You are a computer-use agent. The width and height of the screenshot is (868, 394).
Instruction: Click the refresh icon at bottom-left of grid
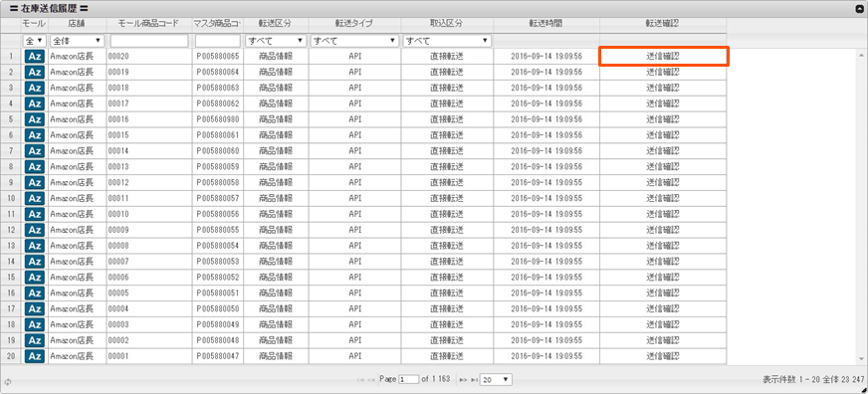(x=8, y=381)
